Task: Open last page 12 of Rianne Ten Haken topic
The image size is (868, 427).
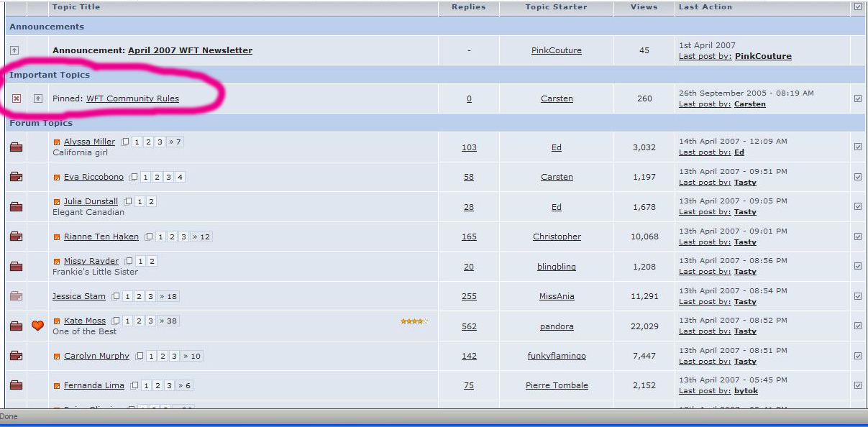Action: tap(202, 237)
